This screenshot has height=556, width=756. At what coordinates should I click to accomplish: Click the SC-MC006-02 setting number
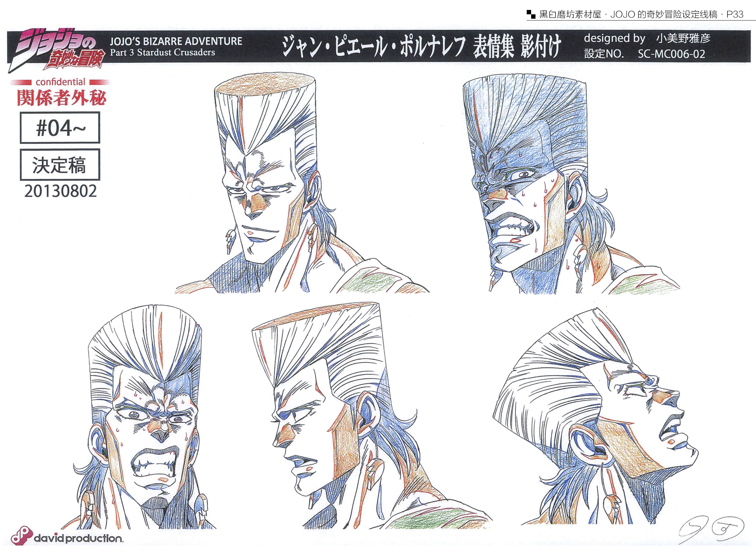[671, 54]
